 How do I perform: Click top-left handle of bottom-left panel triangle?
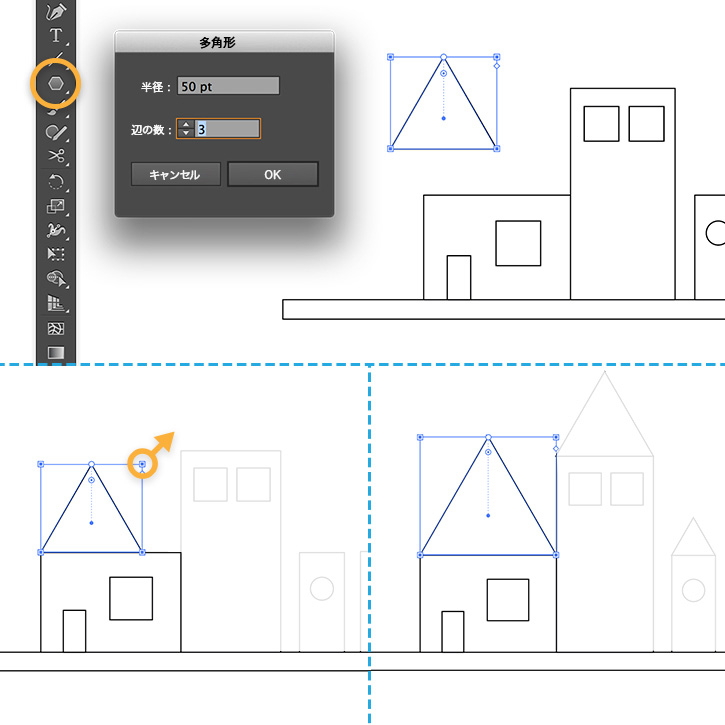click(x=41, y=464)
